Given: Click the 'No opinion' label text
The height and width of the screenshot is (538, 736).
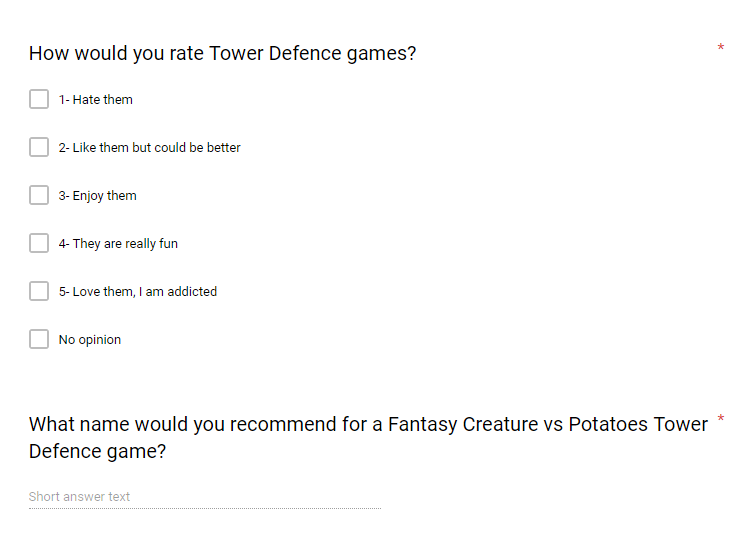Looking at the screenshot, I should (90, 340).
